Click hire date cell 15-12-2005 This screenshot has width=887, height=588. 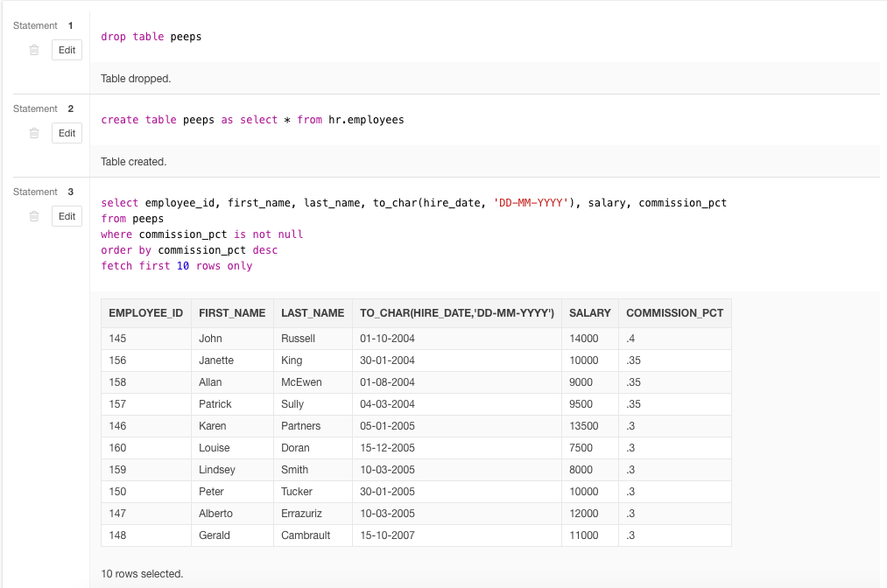point(457,448)
